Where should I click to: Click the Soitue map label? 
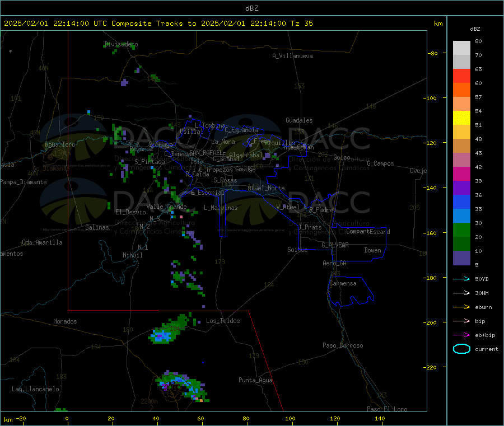tap(297, 250)
